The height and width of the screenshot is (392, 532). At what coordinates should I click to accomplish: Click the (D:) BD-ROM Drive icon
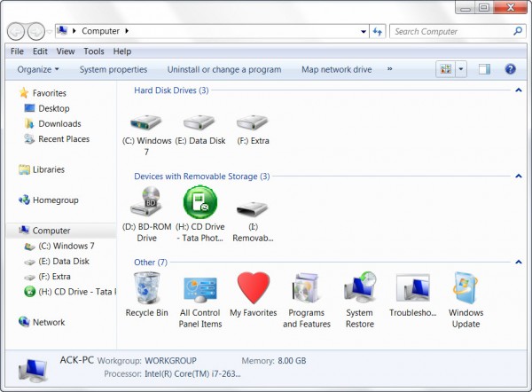coord(146,201)
